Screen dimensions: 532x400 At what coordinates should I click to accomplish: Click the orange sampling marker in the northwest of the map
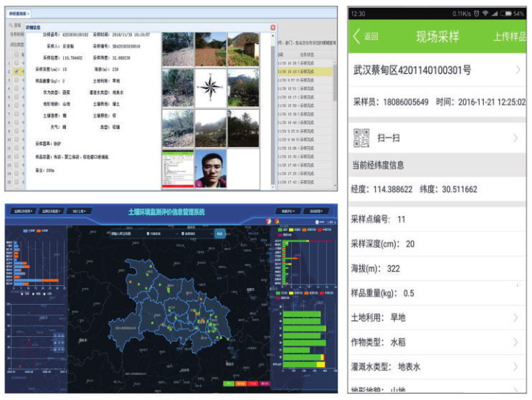[x=130, y=282]
